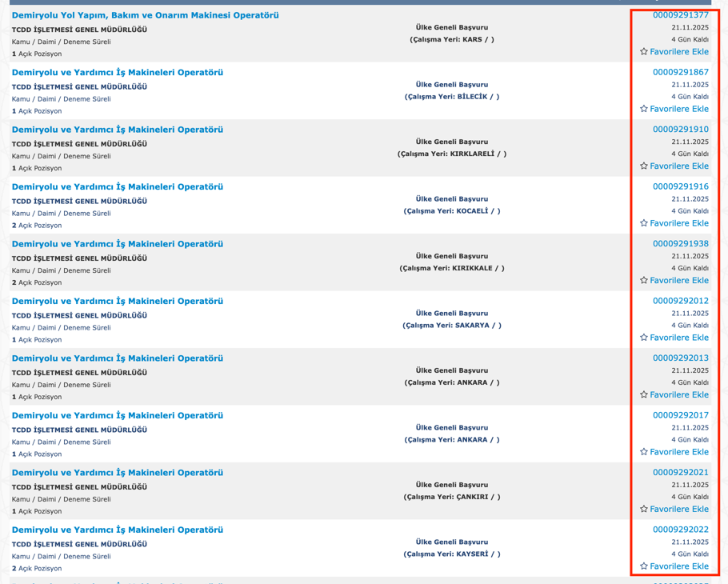Select listing number 00009292021
Viewport: 728px width, 584px height.
point(680,473)
